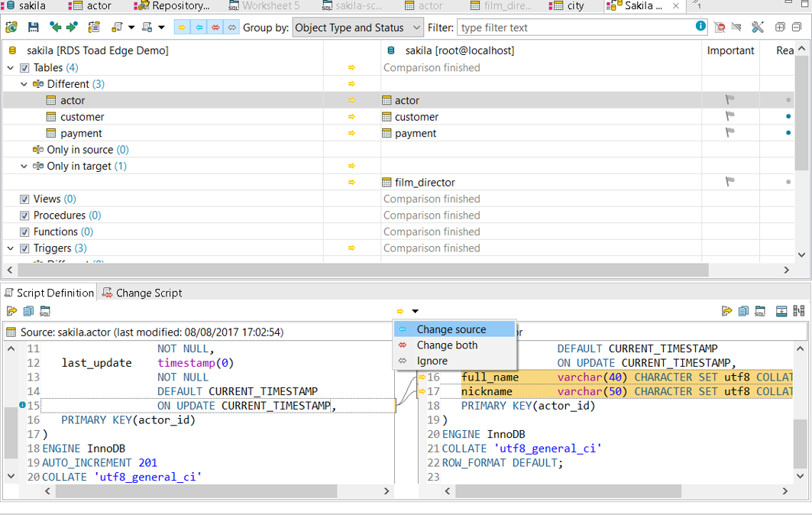Click vertical scrollbar of comparison tree
Image resolution: width=812 pixels, height=515 pixels.
pos(801,113)
